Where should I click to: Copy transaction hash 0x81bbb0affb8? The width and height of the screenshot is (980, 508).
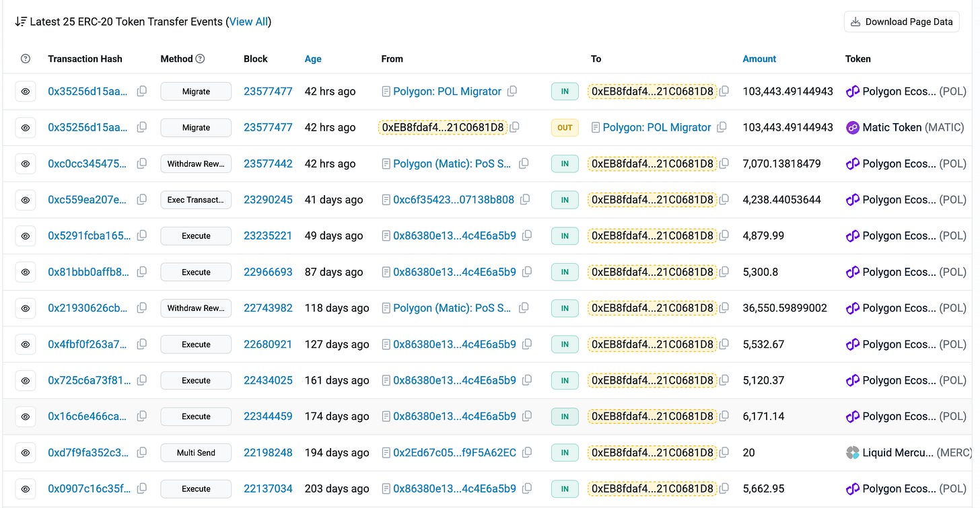[x=142, y=272]
